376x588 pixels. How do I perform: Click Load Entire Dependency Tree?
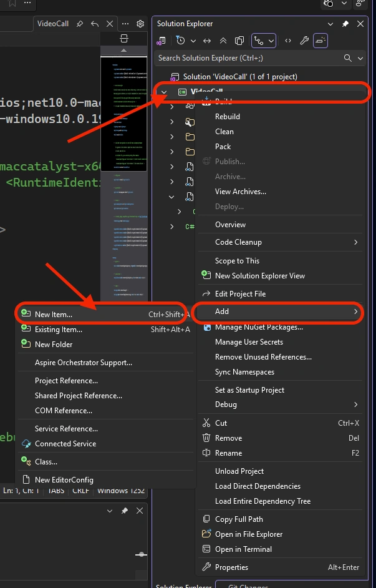263,501
